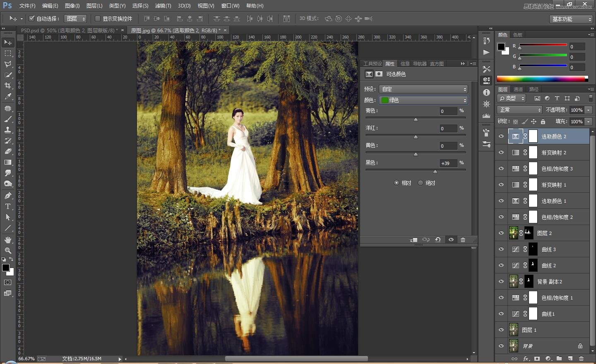Hide the 曲线 3 layer
The image size is (596, 364).
(501, 249)
